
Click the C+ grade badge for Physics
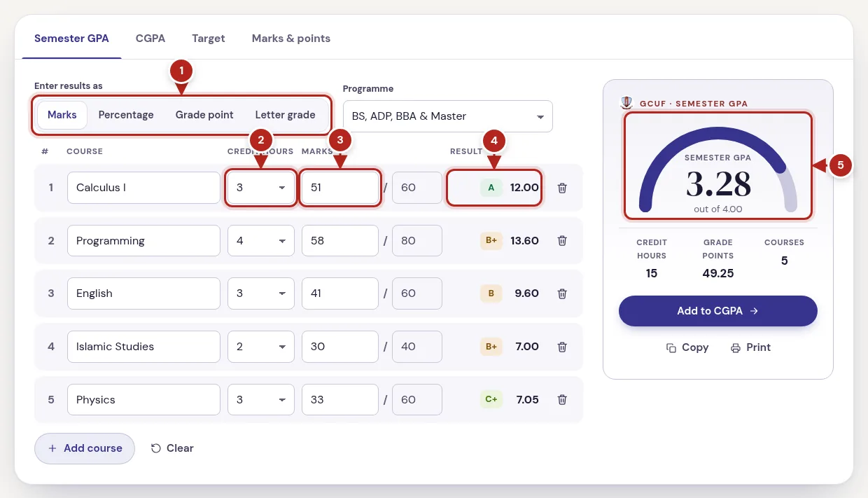point(491,400)
